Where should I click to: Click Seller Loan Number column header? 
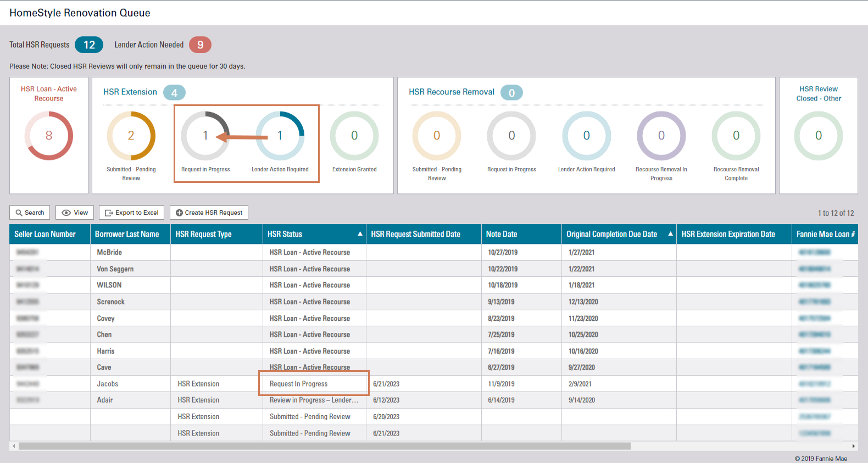pos(45,234)
